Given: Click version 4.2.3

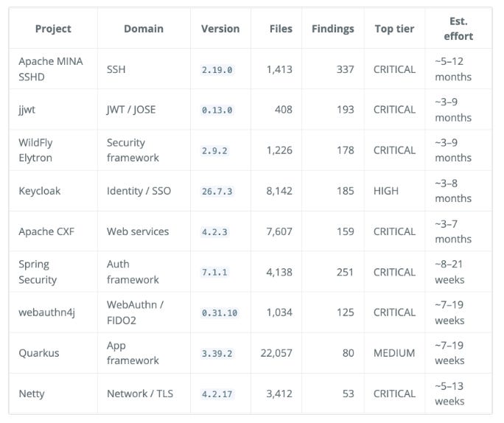Looking at the screenshot, I should (214, 232).
